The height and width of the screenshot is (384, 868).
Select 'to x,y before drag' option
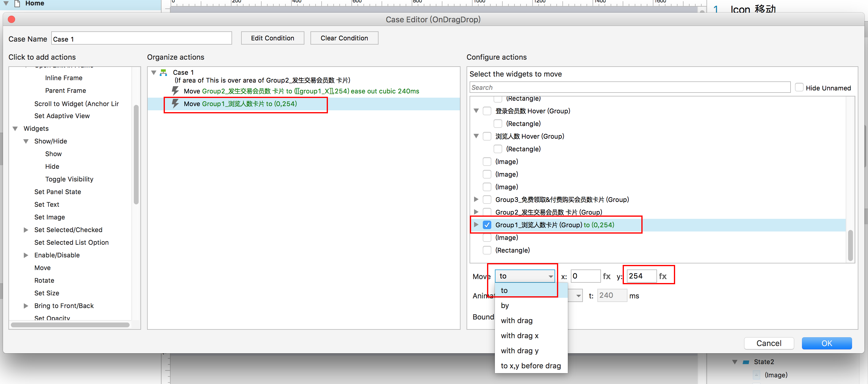pyautogui.click(x=531, y=366)
